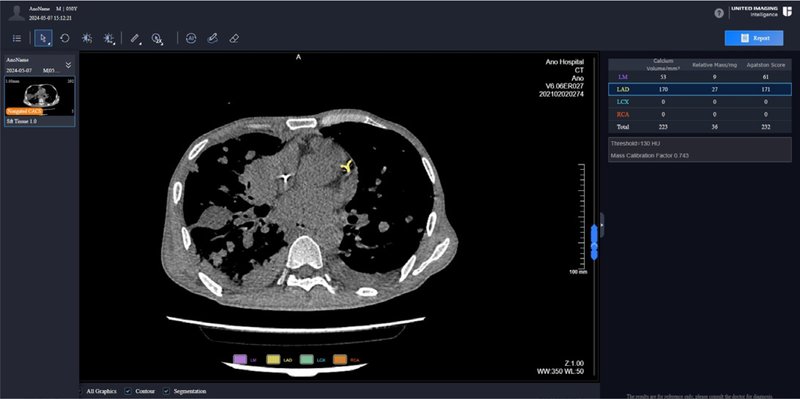Click the Total row label
This screenshot has width=800, height=399.
point(623,127)
